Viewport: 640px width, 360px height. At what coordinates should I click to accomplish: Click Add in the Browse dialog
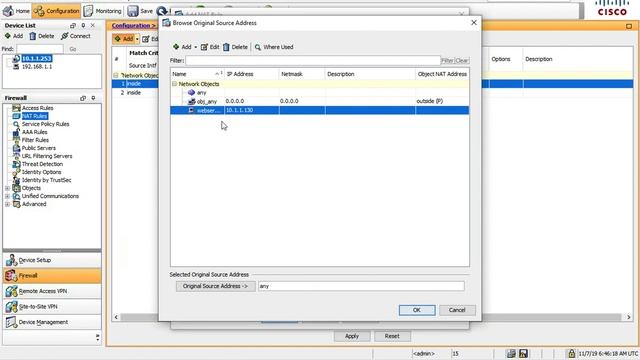tap(182, 47)
